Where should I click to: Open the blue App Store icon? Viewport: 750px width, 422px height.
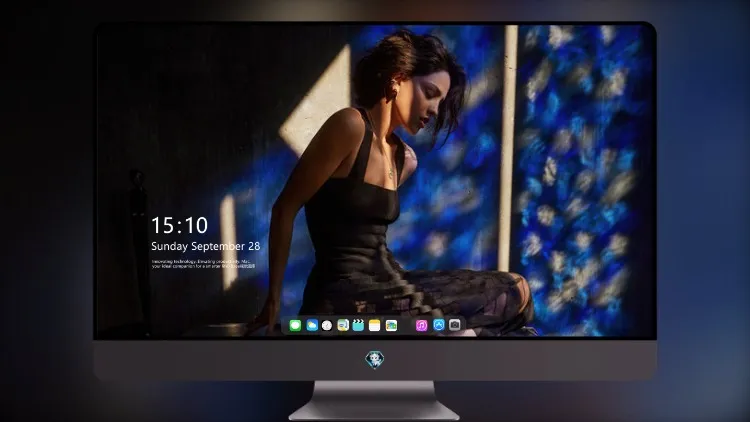coord(439,325)
